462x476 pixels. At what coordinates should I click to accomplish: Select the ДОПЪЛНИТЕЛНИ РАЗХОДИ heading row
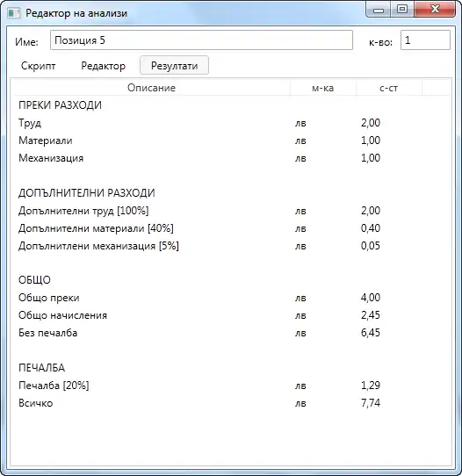231,193
